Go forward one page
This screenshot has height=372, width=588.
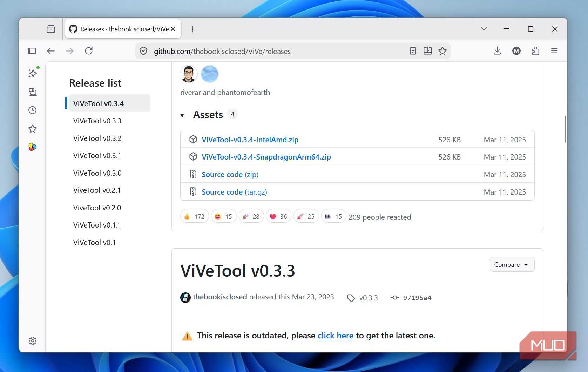click(x=70, y=51)
